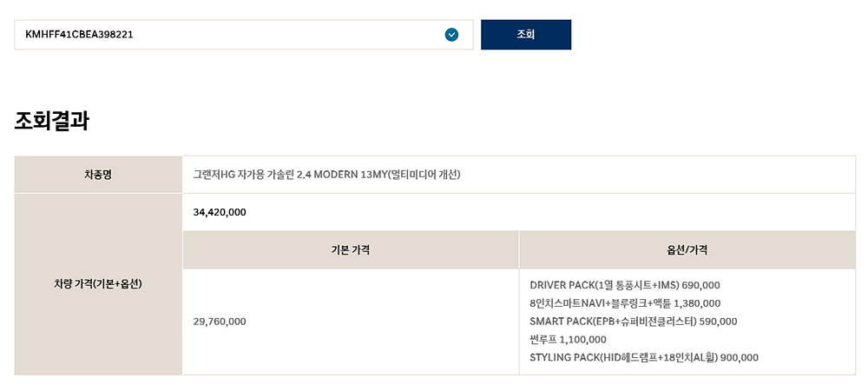Click the 조회결과 heading
This screenshot has height=385, width=868.
pyautogui.click(x=51, y=121)
